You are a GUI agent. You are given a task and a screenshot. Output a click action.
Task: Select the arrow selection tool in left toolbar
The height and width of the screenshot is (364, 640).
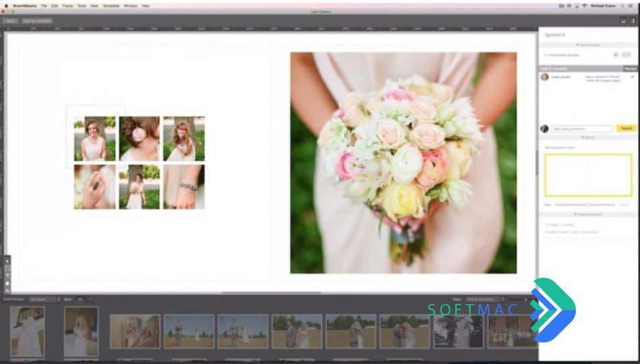click(x=7, y=261)
